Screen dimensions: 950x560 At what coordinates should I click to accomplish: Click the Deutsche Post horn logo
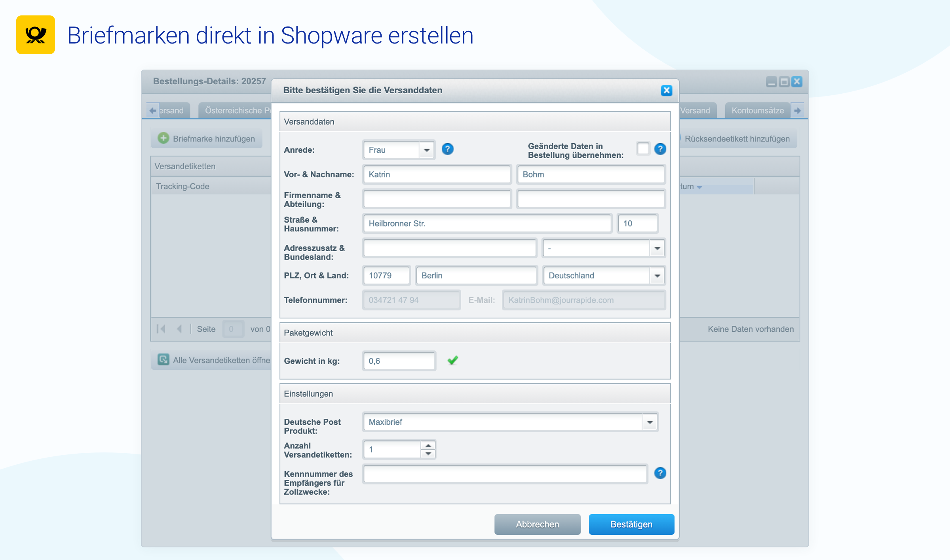click(36, 35)
